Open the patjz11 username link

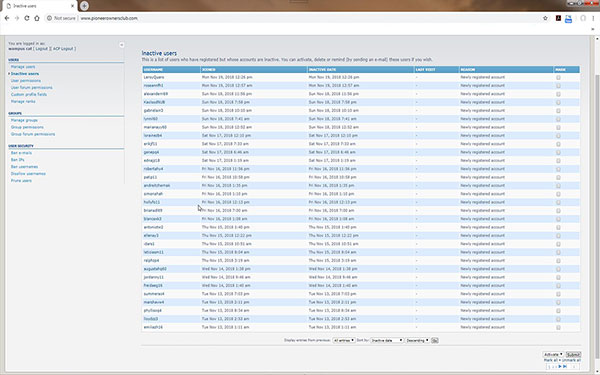pyautogui.click(x=150, y=177)
